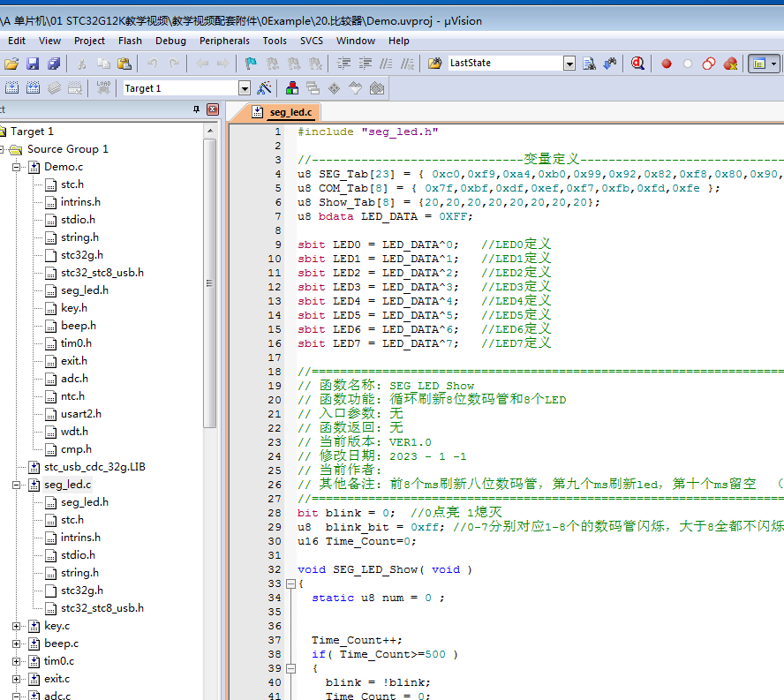Select key.h in the project tree

coord(74,308)
